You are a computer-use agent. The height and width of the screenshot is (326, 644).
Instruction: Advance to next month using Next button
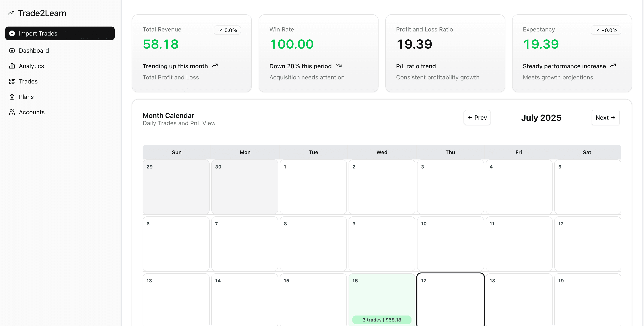(x=605, y=118)
